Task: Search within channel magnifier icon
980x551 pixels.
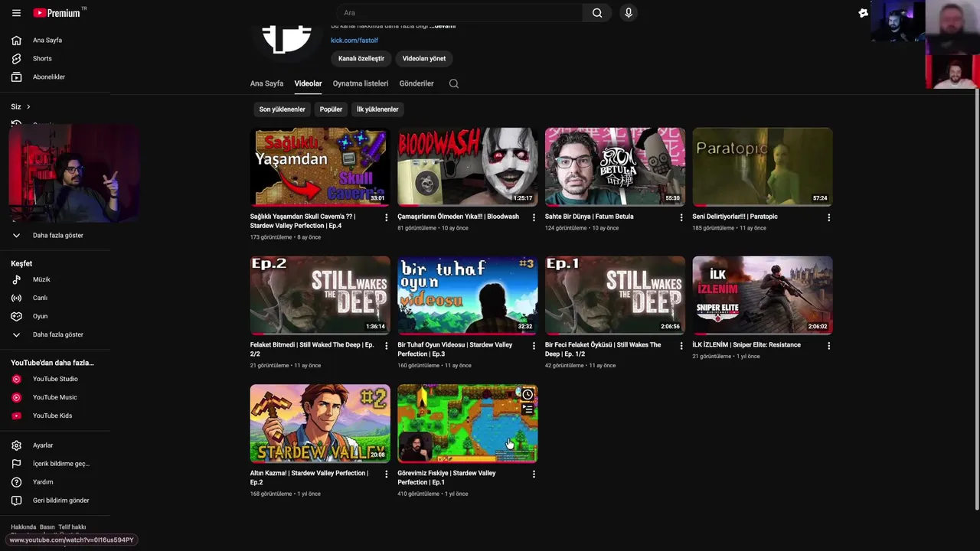Action: 454,83
